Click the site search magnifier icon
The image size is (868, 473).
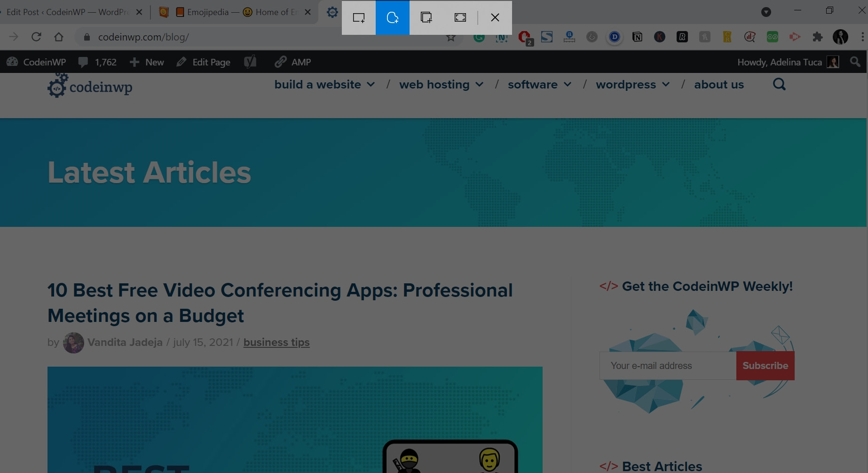pyautogui.click(x=779, y=85)
